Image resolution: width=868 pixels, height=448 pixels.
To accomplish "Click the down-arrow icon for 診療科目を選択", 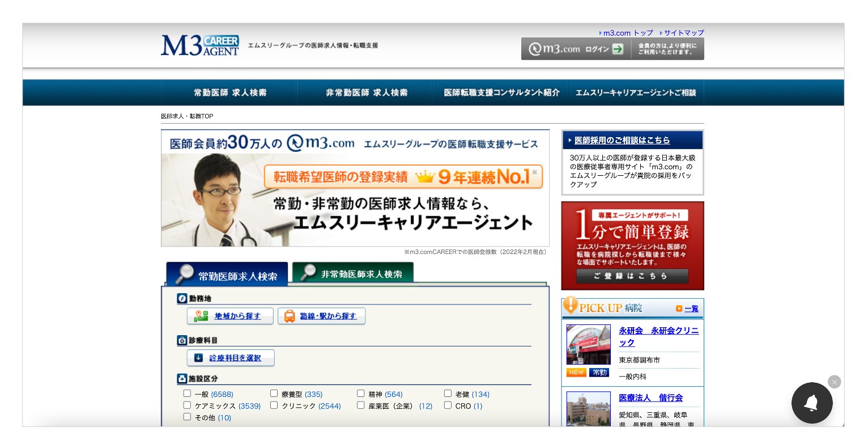I will pos(198,358).
